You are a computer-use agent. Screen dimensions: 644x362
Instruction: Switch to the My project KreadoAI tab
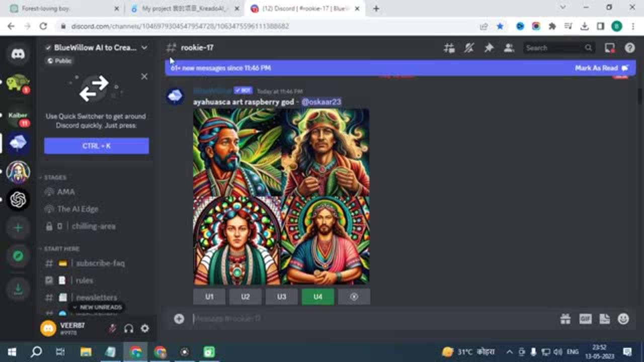tap(184, 9)
